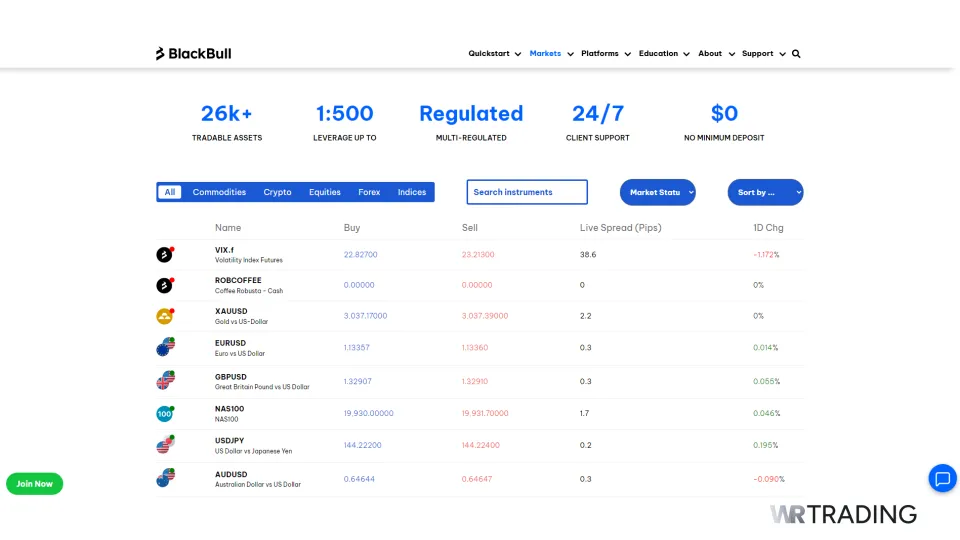960x540 pixels.
Task: Click the XAUUSD gold icon
Action: [x=165, y=316]
